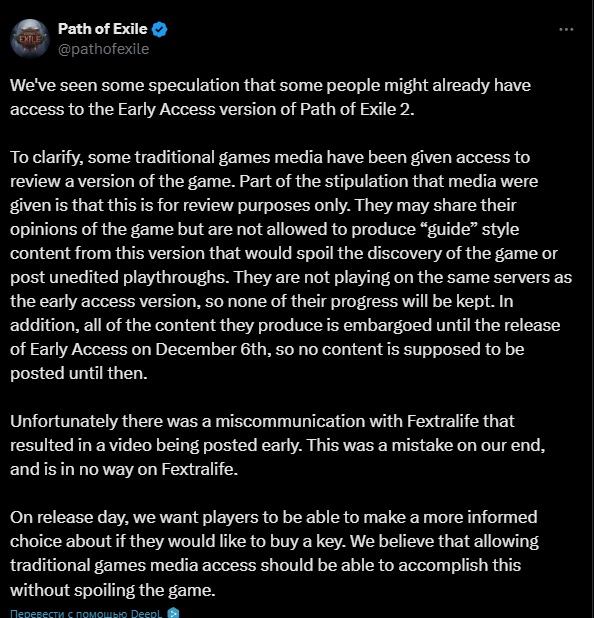Click the words "To clarify" in the post

[x=46, y=158]
